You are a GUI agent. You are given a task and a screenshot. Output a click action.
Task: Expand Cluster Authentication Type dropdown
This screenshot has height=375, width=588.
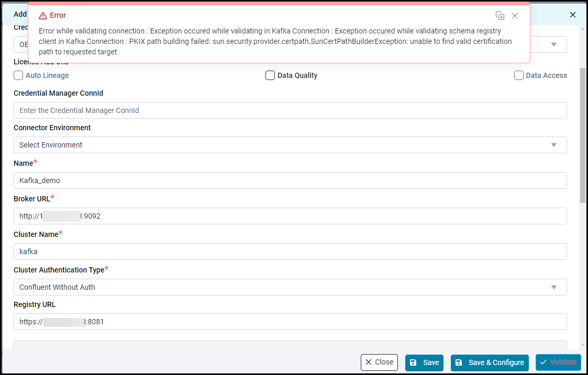290,287
